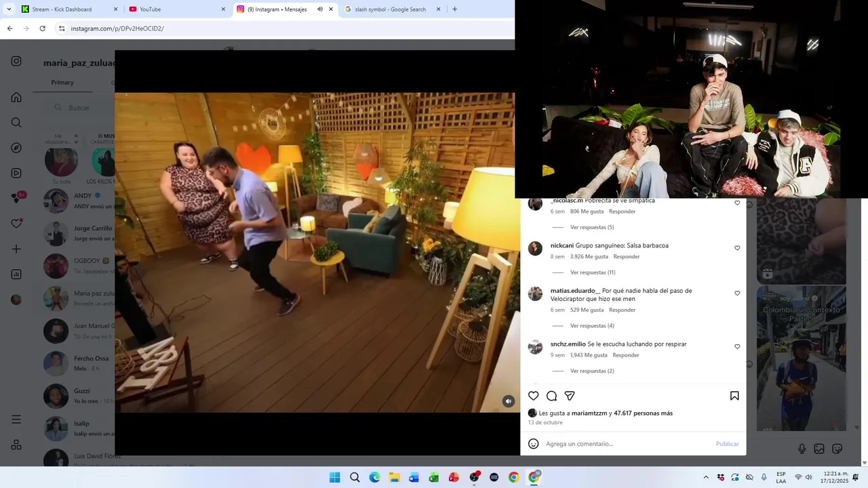The image size is (868, 488).
Task: Open the volume icon in the system tray
Action: coord(808,478)
